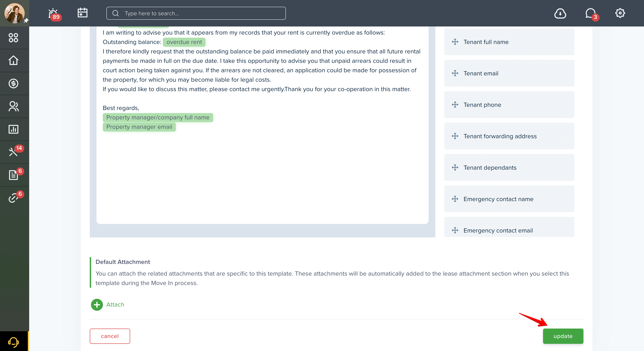
Task: Click the magnifier search icon
Action: pos(116,13)
